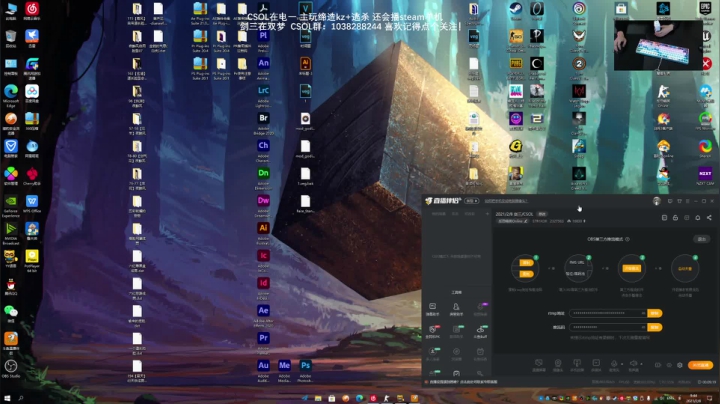Copy the rtmp address with the yellow button
The height and width of the screenshot is (404, 720).
(x=654, y=313)
